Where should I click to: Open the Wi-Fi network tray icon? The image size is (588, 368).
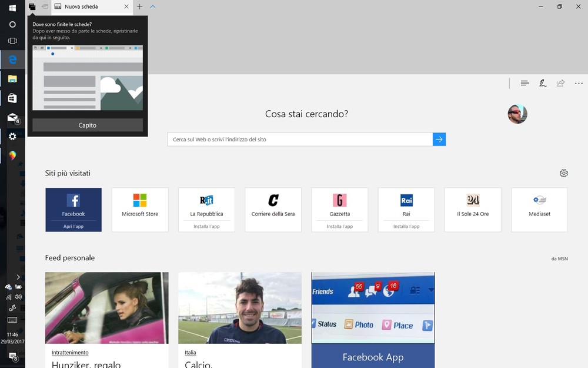tap(9, 297)
